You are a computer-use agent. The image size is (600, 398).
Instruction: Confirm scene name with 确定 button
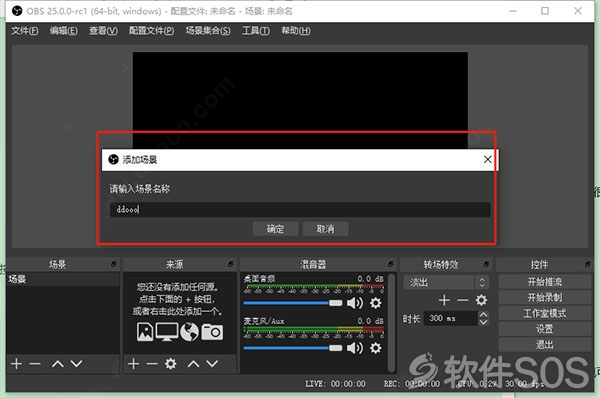click(x=275, y=229)
